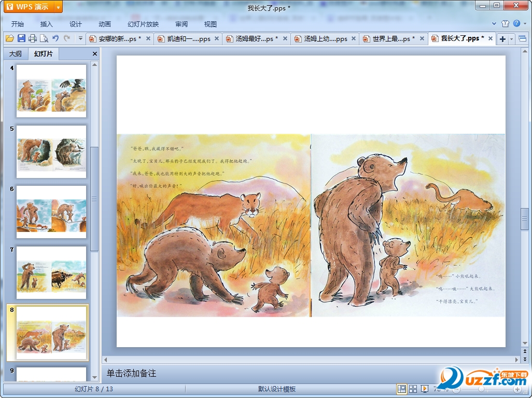Click horizontal scroll right arrow
The height and width of the screenshot is (398, 532).
click(x=517, y=360)
